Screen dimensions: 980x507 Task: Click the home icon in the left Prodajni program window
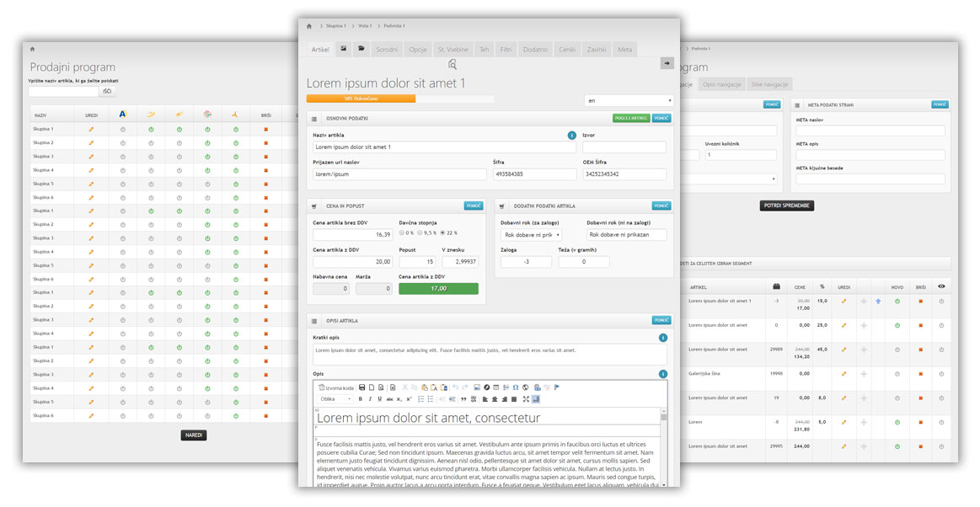click(x=33, y=49)
